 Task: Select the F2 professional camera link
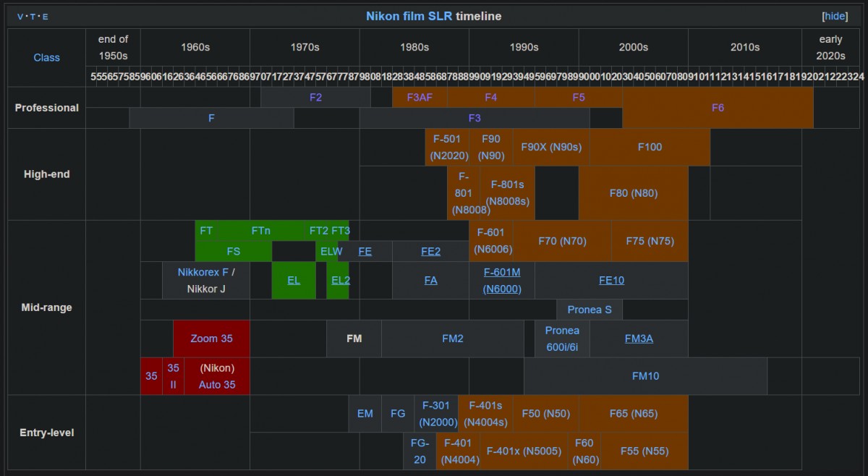[315, 97]
